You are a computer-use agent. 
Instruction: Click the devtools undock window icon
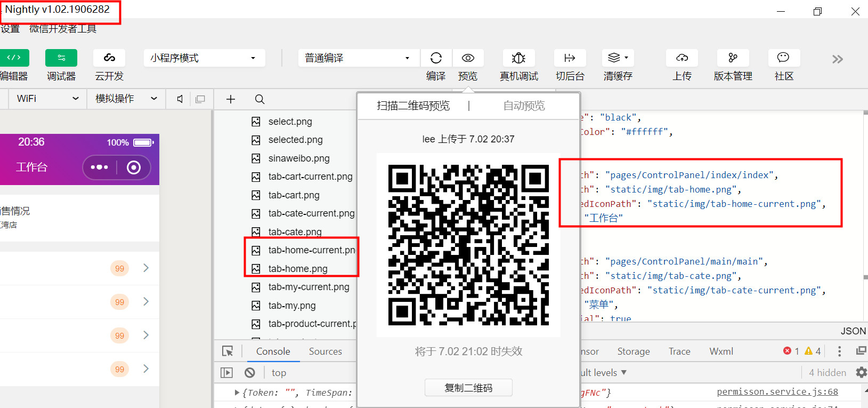[x=861, y=350]
